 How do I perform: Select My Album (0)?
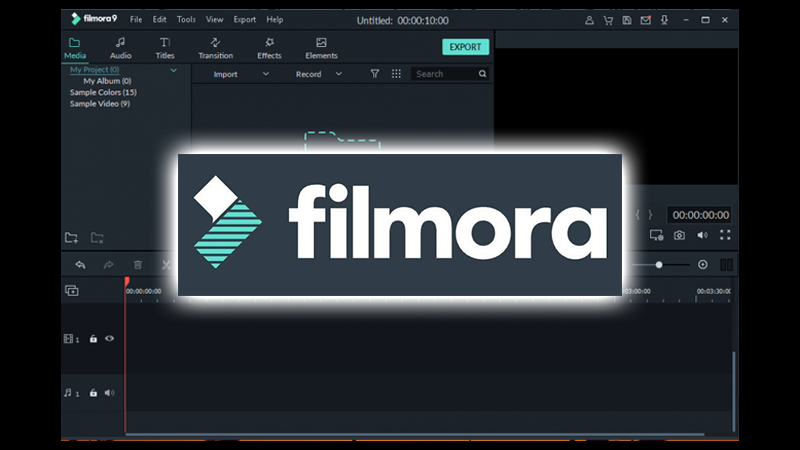click(x=107, y=81)
